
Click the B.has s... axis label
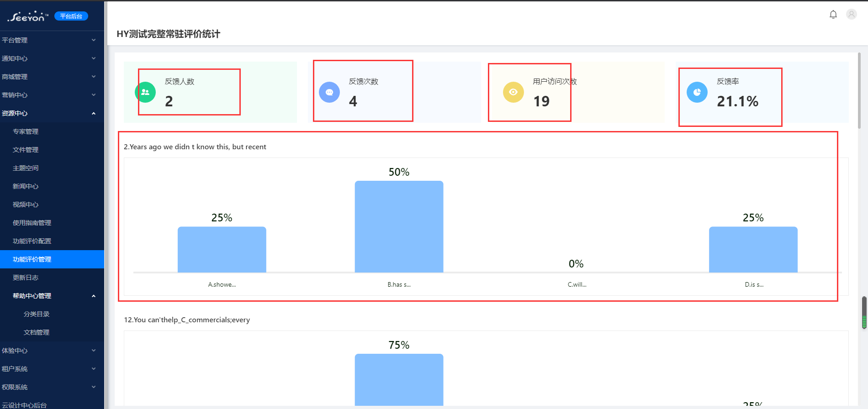[x=399, y=284]
